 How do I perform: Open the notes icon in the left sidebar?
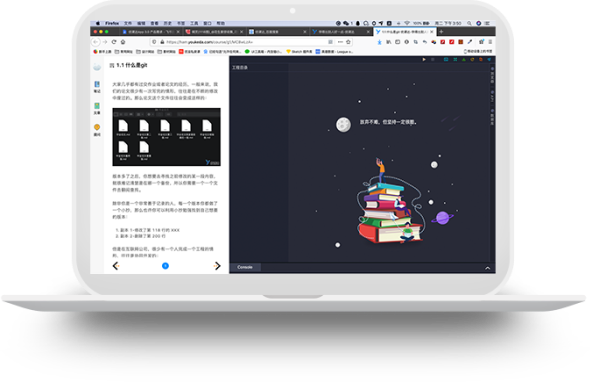click(97, 86)
